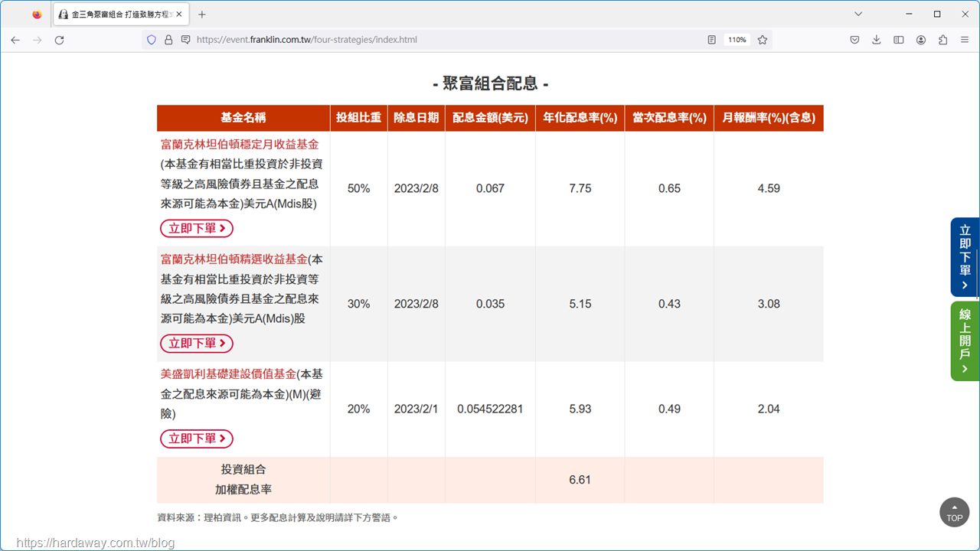The width and height of the screenshot is (980, 551).
Task: Bookmark this page with star icon
Action: pos(763,40)
